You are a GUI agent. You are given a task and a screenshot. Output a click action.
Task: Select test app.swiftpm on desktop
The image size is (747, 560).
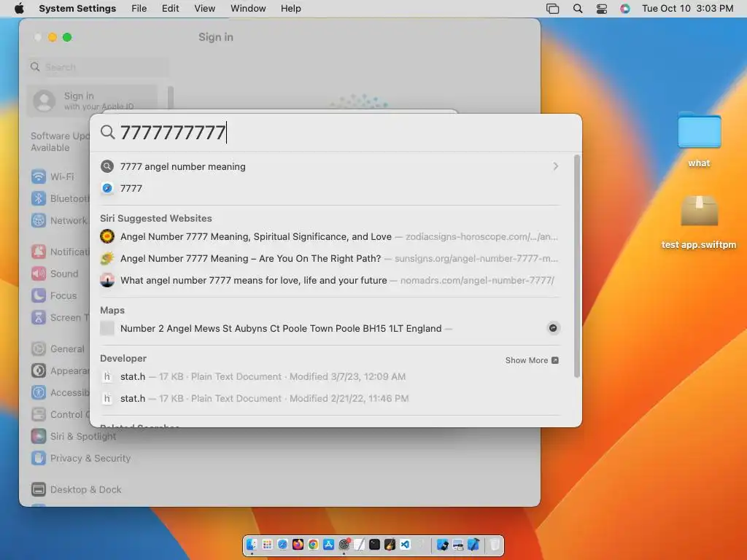[x=699, y=222]
